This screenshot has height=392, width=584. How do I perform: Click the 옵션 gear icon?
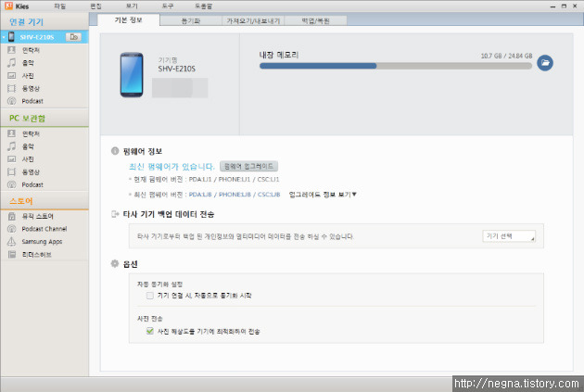tap(115, 263)
